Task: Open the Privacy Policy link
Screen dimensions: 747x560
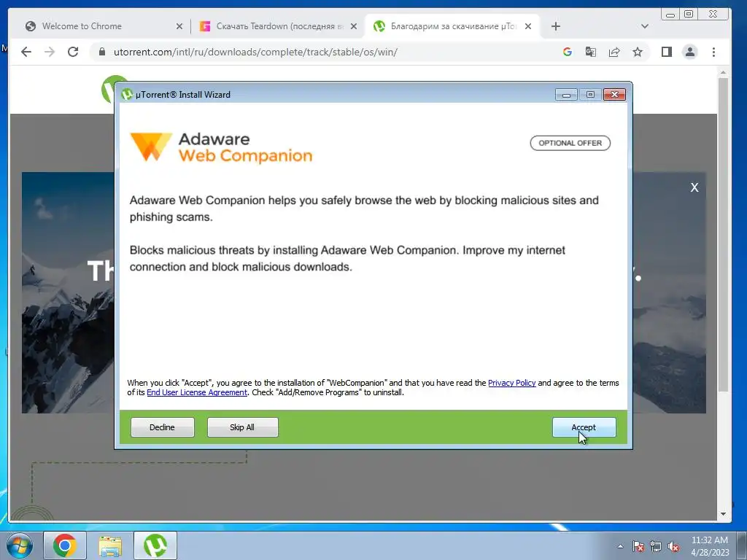Action: pyautogui.click(x=511, y=383)
